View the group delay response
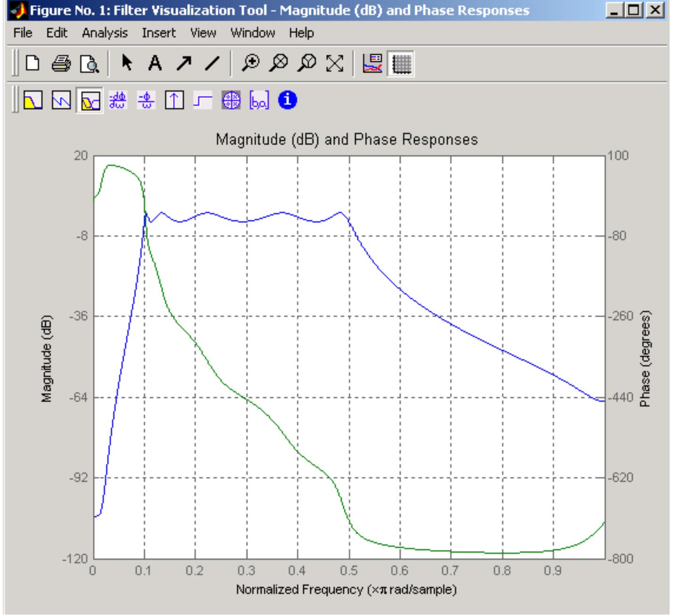The image size is (675, 616). (x=118, y=101)
